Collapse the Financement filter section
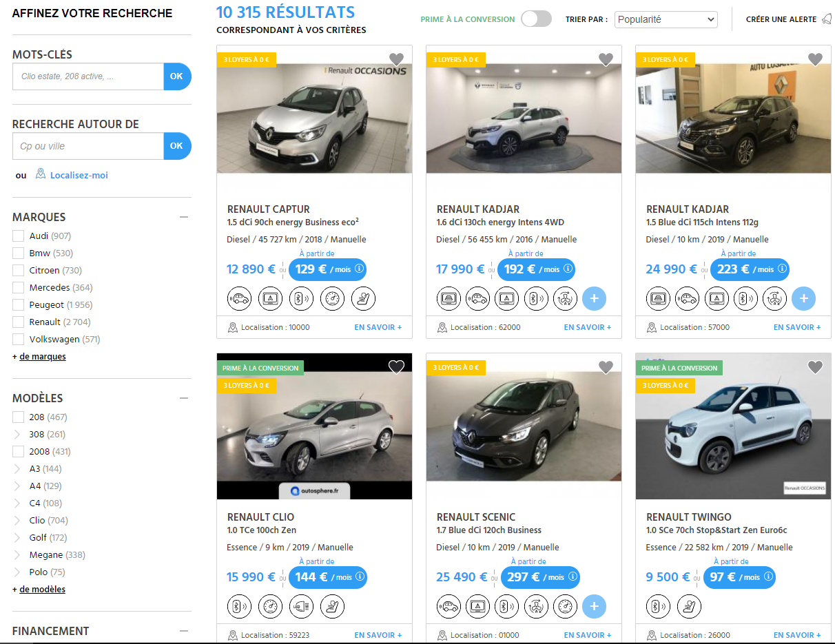Screen dimensions: 835x644 point(184,631)
